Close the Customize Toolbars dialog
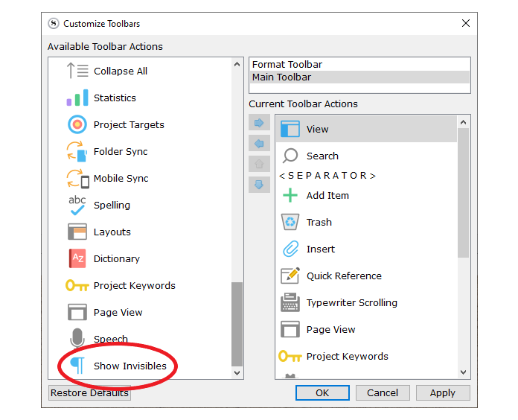This screenshot has width=518, height=420. pos(466,23)
